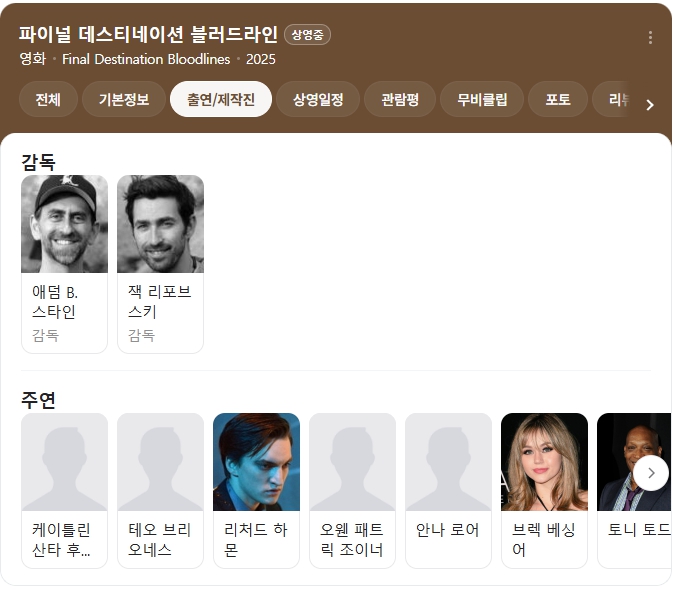Go to the 상영일정 tab

318,100
